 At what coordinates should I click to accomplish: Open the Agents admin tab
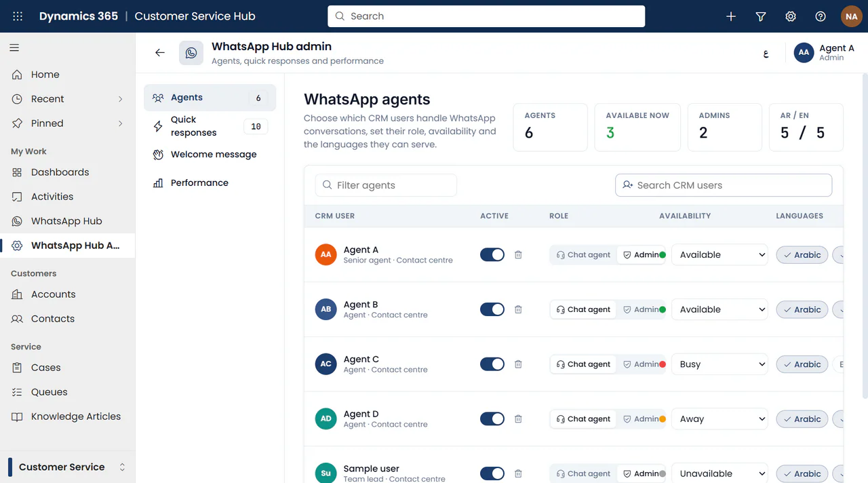click(210, 98)
